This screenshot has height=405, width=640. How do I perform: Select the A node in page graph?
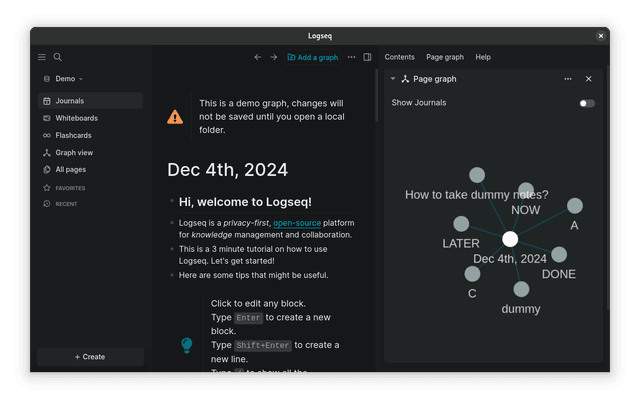tap(575, 206)
